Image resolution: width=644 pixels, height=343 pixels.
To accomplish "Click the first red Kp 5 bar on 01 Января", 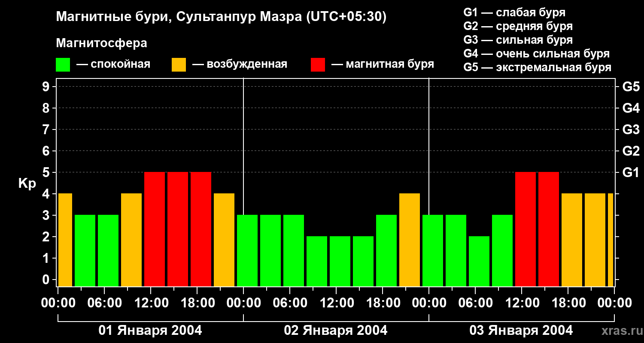I will [155, 229].
